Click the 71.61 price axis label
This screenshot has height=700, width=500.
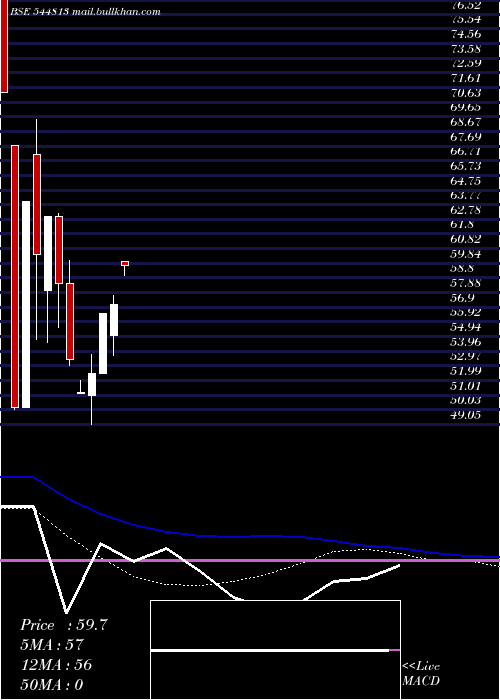click(466, 78)
